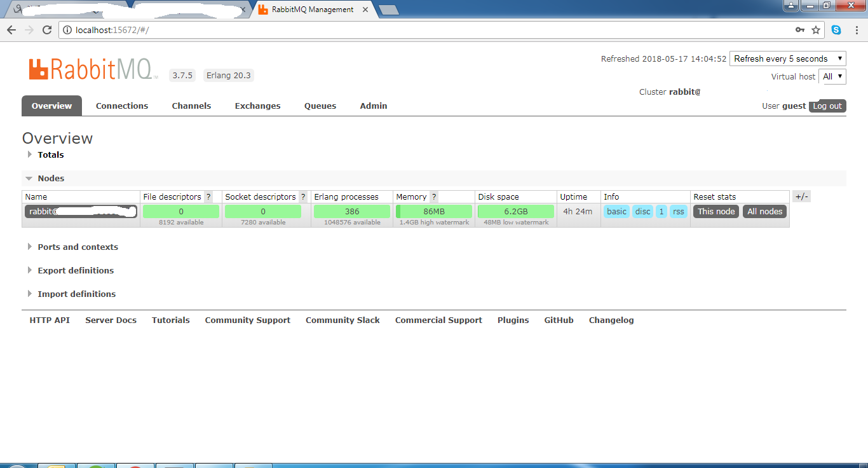Click the Erlang 20.3 badge
868x468 pixels.
click(x=229, y=75)
